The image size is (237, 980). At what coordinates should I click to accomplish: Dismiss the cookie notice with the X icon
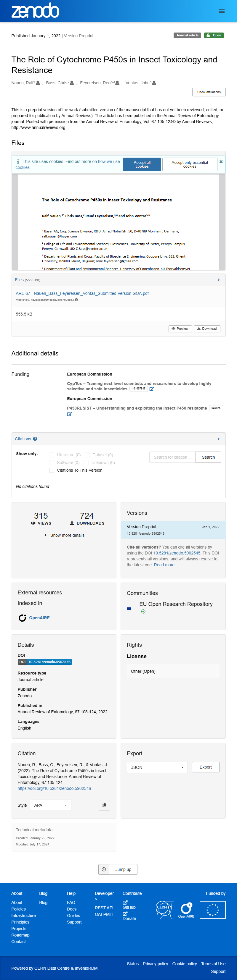[x=221, y=162]
